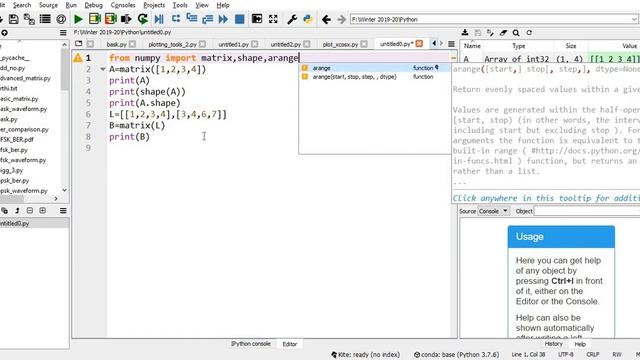Open PYTHONPATH manager python icon

tap(307, 19)
